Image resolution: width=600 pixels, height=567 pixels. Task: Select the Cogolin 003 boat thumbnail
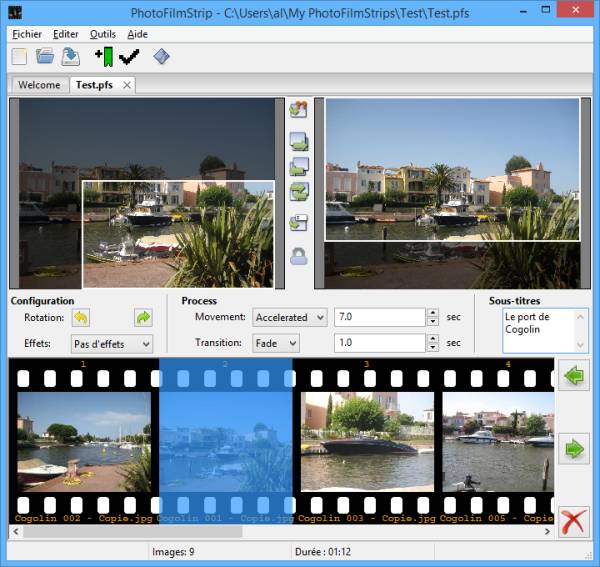pyautogui.click(x=367, y=442)
